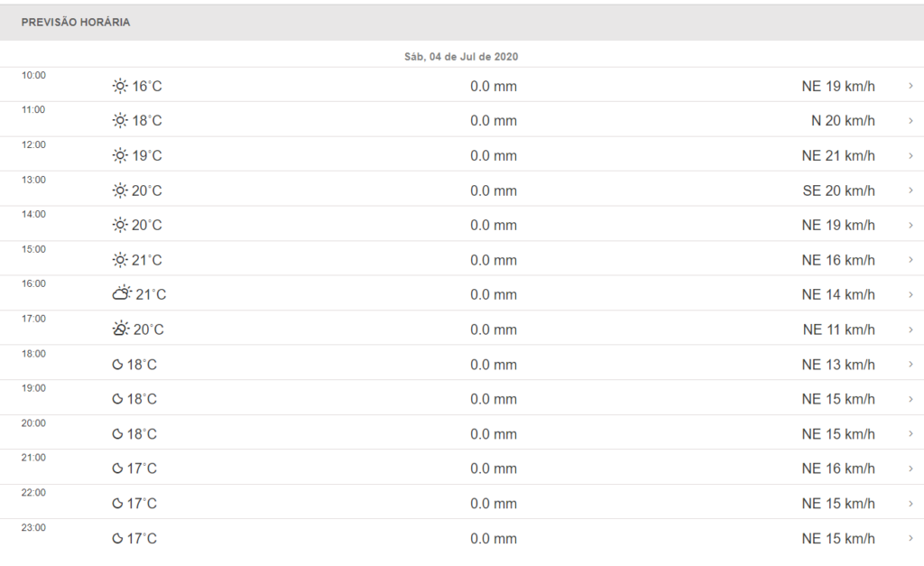924x566 pixels.
Task: Open the 16:00 row chevron arrow
Action: (x=910, y=295)
